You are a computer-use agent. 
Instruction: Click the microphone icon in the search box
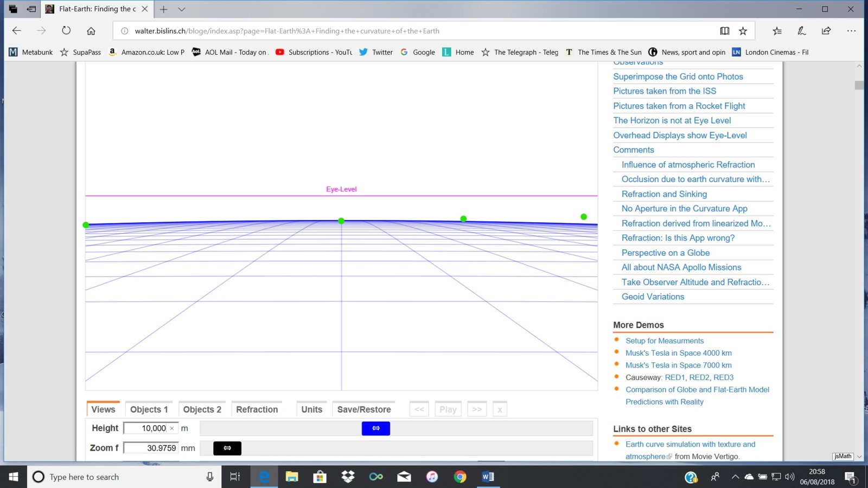click(209, 477)
